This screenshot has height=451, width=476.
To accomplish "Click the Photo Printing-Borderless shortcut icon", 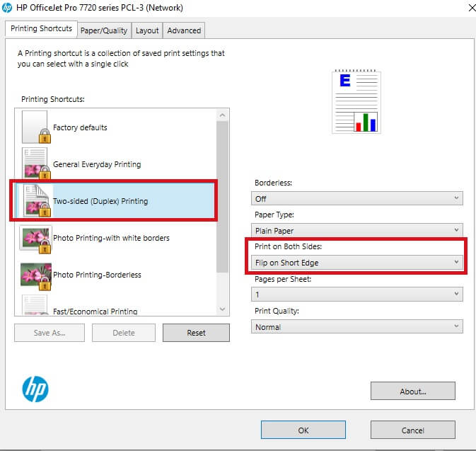I will [36, 276].
